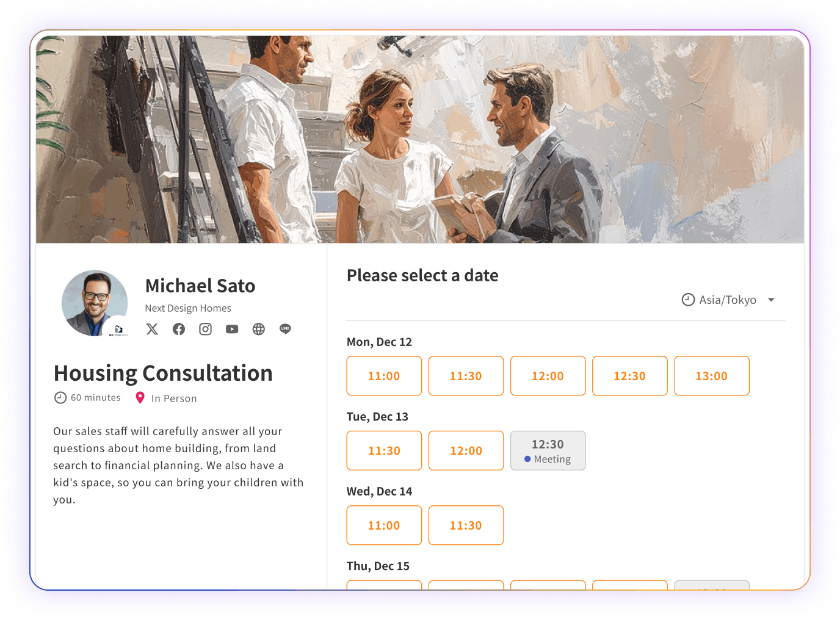Open the LINE account icon

[285, 329]
